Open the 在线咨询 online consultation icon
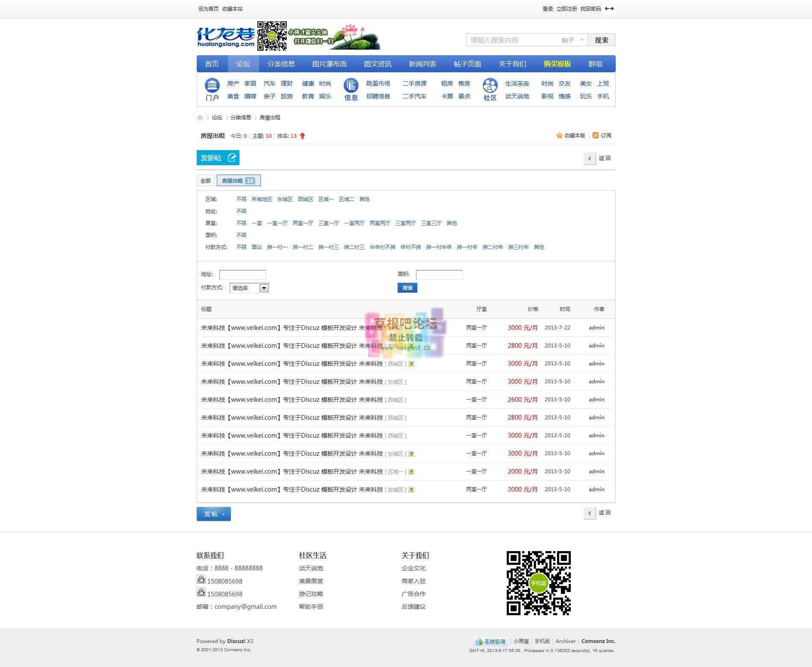This screenshot has width=812, height=667. coord(479,642)
